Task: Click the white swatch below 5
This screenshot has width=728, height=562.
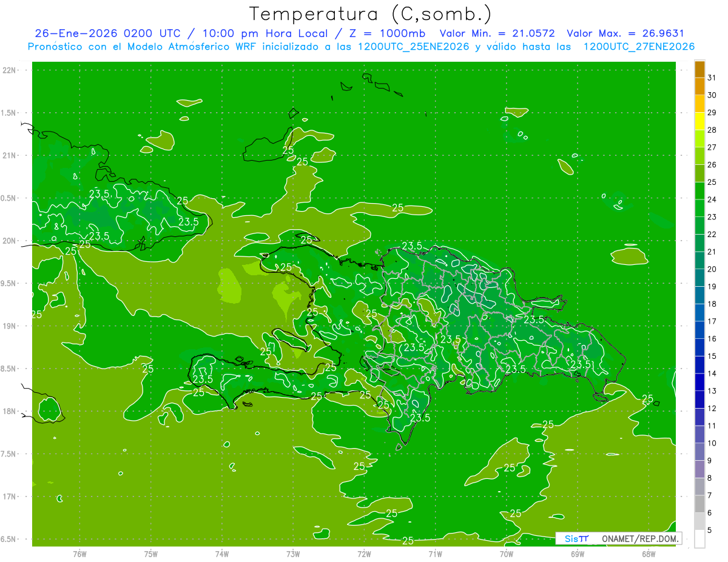Action: coord(699,539)
